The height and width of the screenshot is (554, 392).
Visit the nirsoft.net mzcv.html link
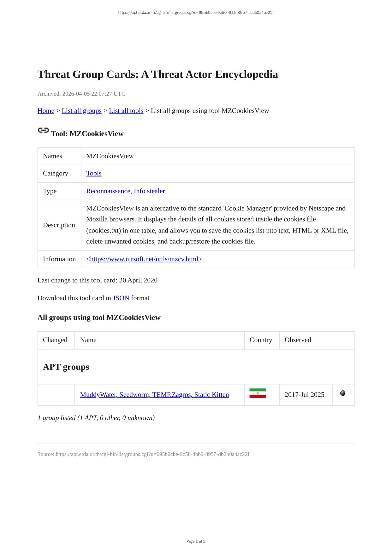tap(144, 259)
